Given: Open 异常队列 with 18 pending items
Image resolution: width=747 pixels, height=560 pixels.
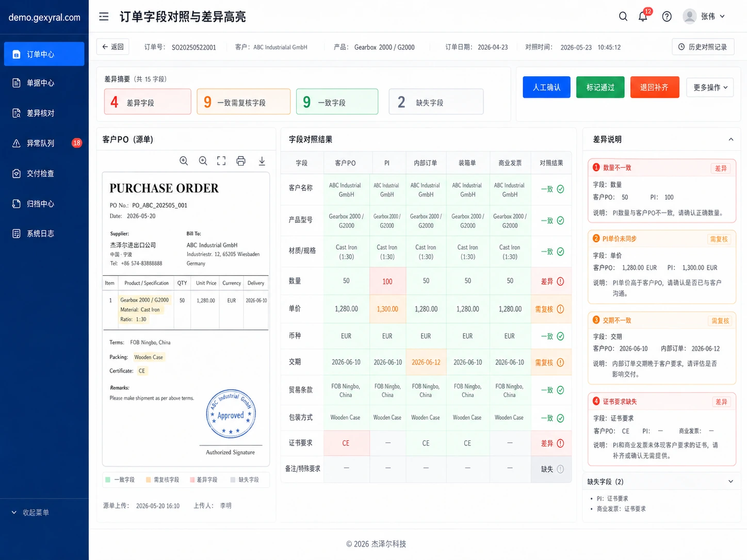Looking at the screenshot, I should click(x=44, y=143).
